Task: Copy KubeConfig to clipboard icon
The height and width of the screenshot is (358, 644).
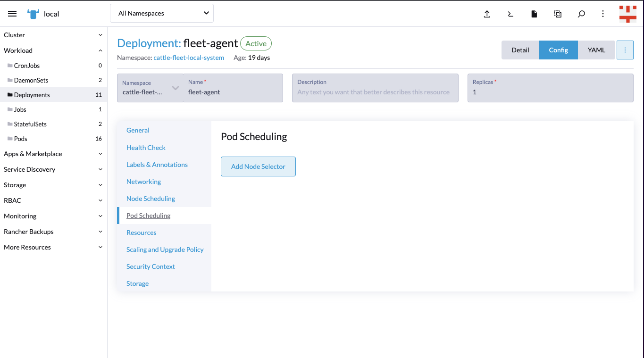Action: [558, 14]
